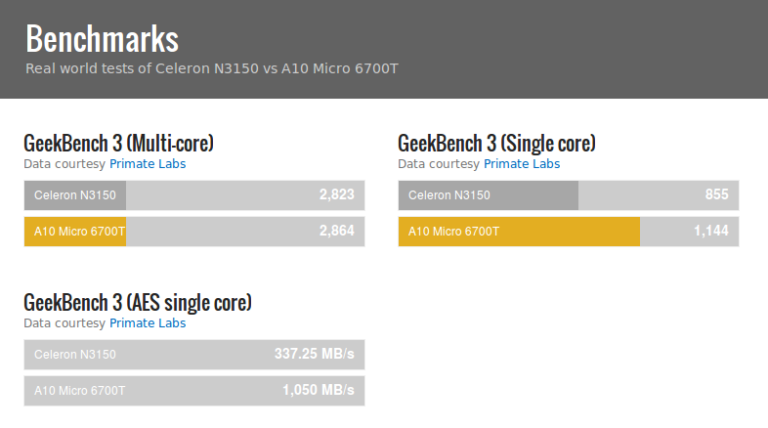Select the Celeron N3150 multi-core bar
This screenshot has height=428, width=768.
pyautogui.click(x=194, y=195)
